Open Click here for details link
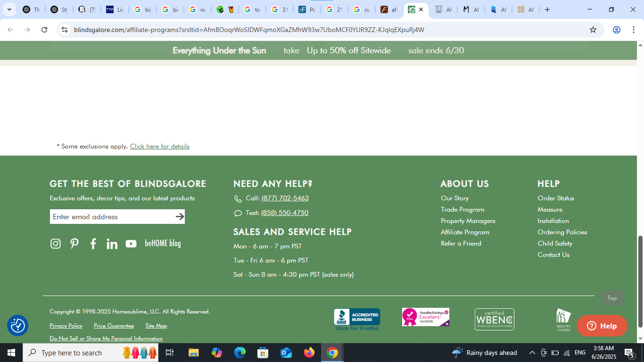 coord(160,147)
